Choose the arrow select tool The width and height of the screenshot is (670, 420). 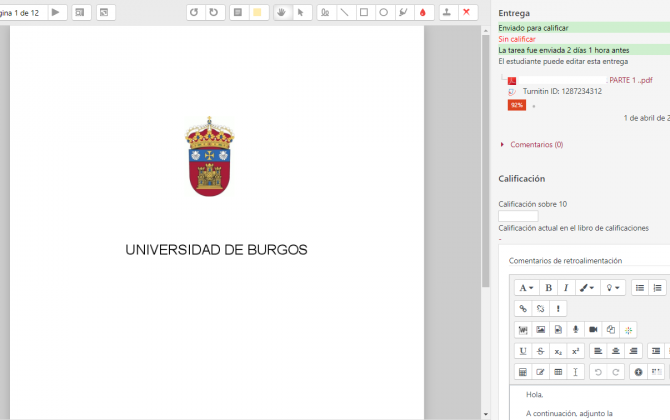[301, 12]
